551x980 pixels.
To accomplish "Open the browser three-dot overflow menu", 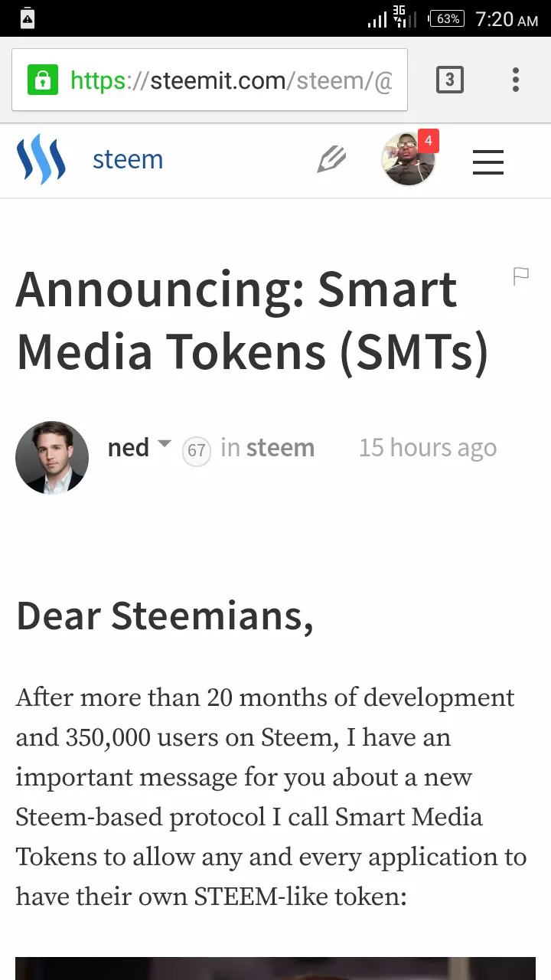I will click(516, 80).
